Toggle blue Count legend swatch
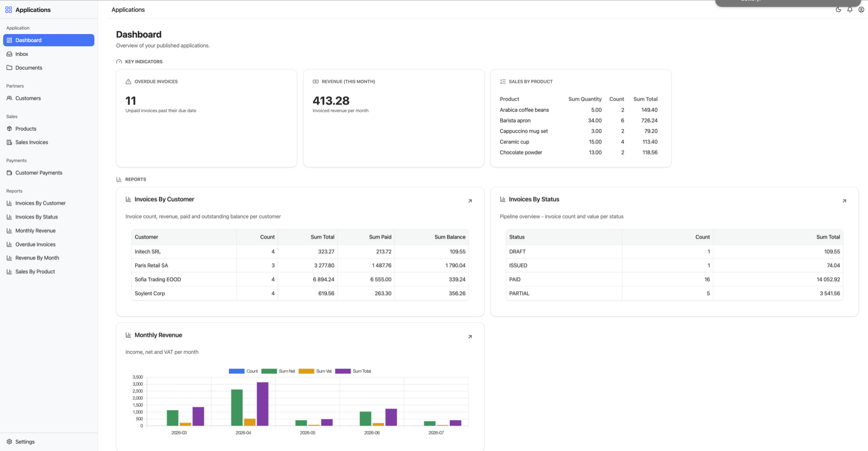This screenshot has height=451, width=868. click(237, 371)
